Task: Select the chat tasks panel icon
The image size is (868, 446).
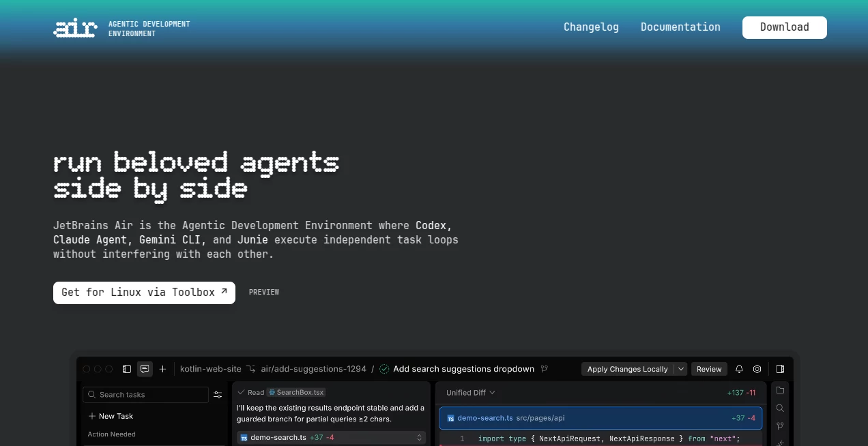Action: click(x=145, y=369)
